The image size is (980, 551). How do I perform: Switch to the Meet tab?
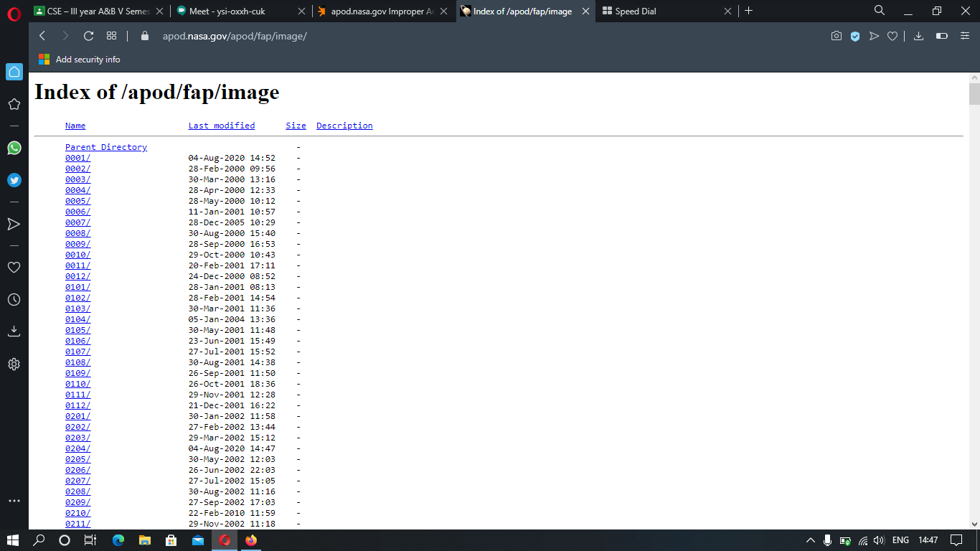point(242,11)
